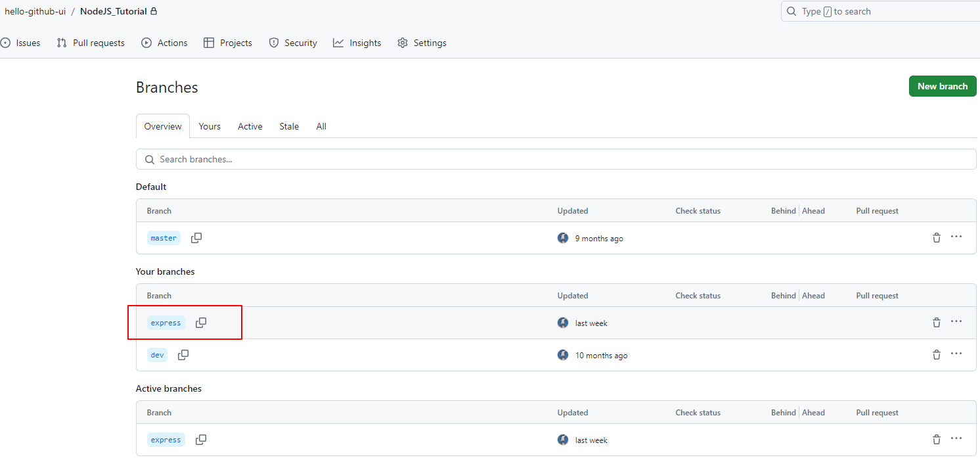
Task: Click author avatar for express in Your branches
Action: click(563, 323)
